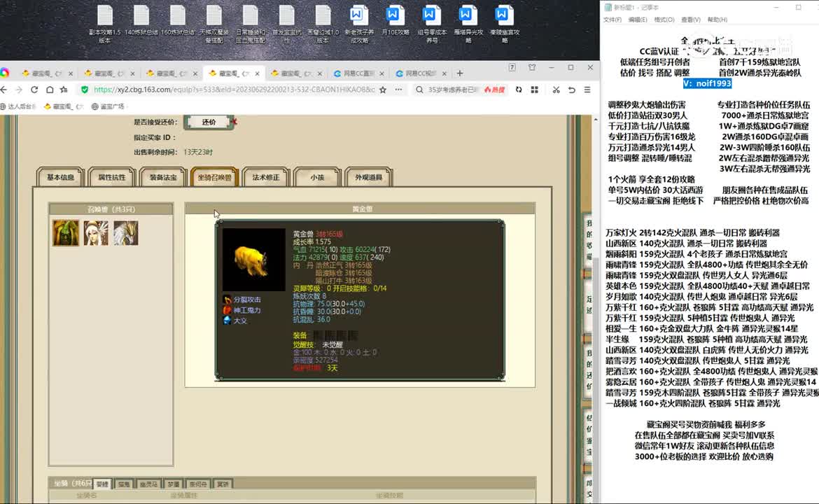Click the browser address bar URL
819x504 pixels.
[234, 90]
